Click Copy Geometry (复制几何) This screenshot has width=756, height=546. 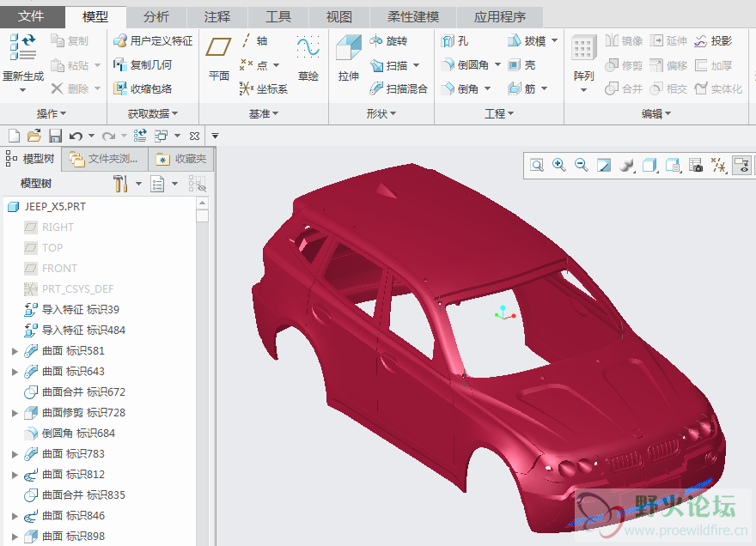[x=143, y=65]
